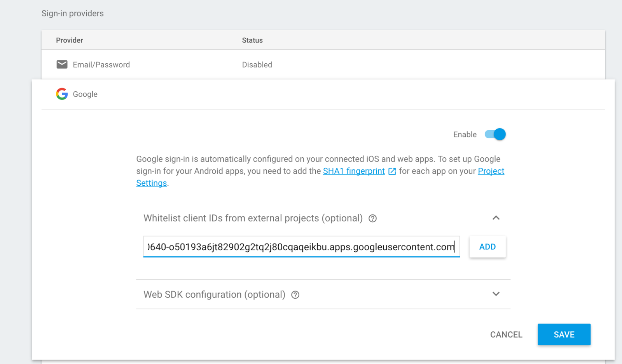Save the Google provider settings
The height and width of the screenshot is (364, 622).
pos(564,334)
